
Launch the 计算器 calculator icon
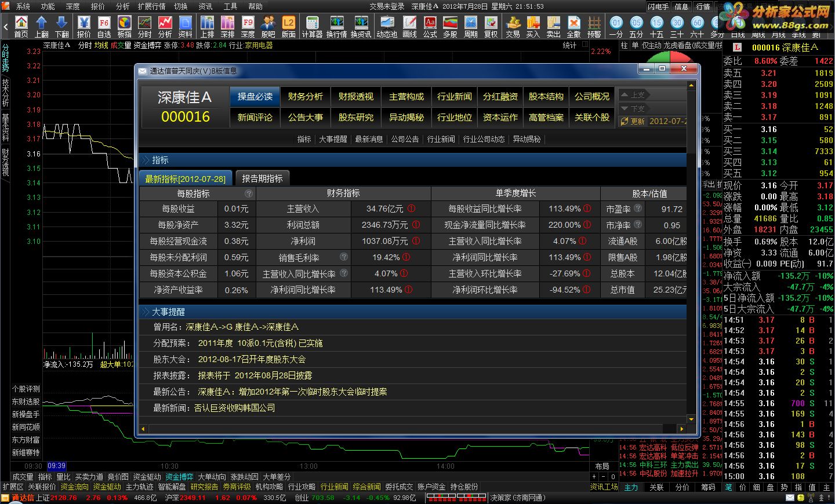click(x=313, y=26)
